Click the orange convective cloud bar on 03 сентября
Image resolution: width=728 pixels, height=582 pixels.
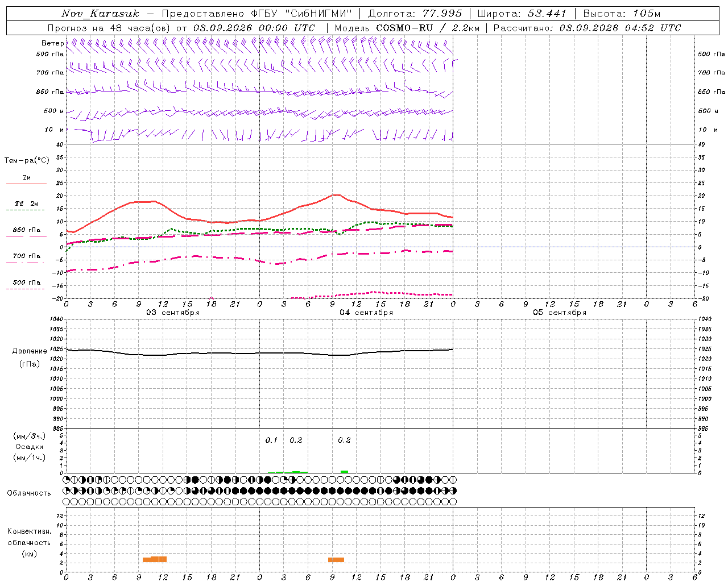[155, 559]
